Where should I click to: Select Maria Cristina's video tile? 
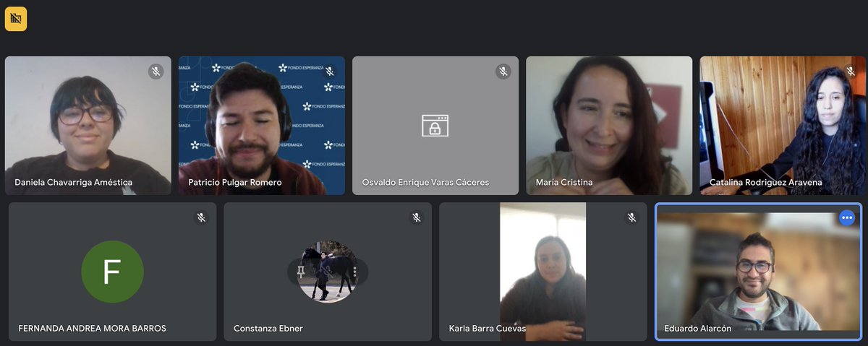pos(609,126)
